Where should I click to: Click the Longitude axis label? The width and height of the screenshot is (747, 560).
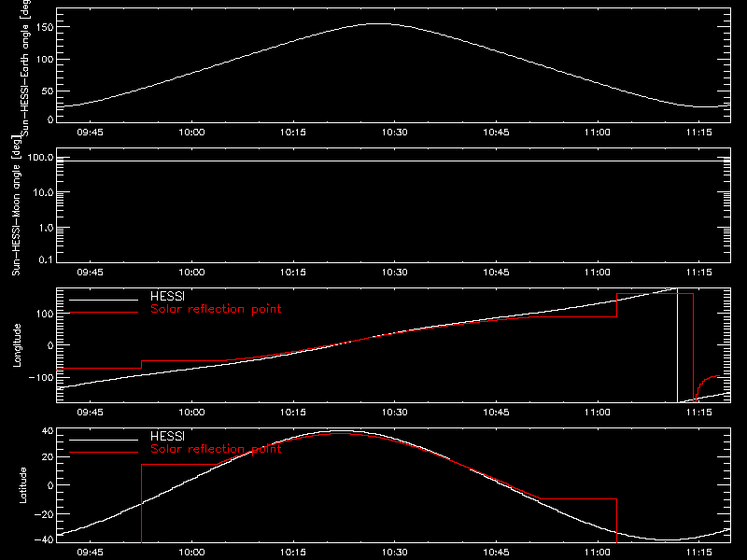point(17,345)
